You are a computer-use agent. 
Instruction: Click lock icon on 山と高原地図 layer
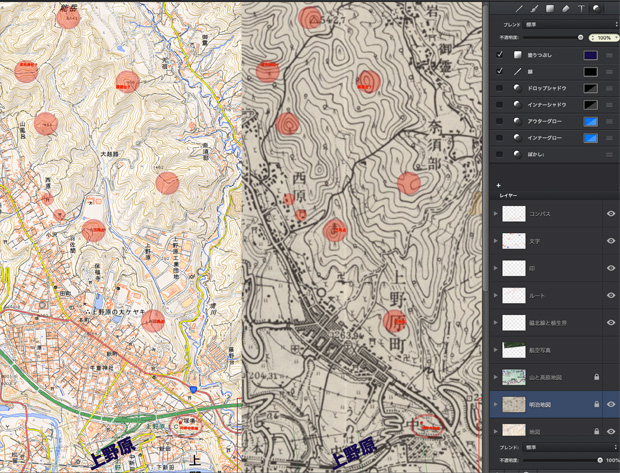coord(595,377)
